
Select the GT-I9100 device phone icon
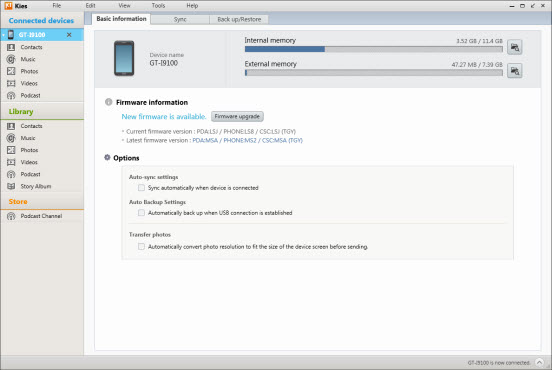tap(11, 35)
